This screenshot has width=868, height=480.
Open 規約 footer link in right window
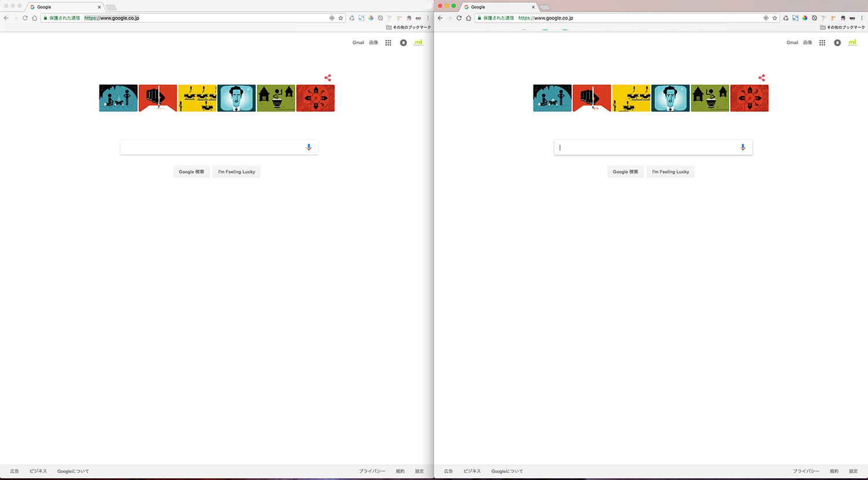(x=834, y=471)
